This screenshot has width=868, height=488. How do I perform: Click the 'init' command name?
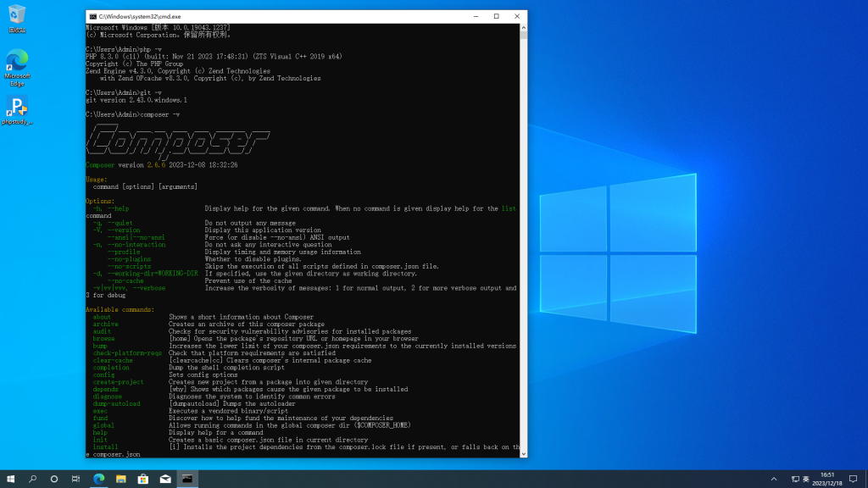pyautogui.click(x=100, y=440)
